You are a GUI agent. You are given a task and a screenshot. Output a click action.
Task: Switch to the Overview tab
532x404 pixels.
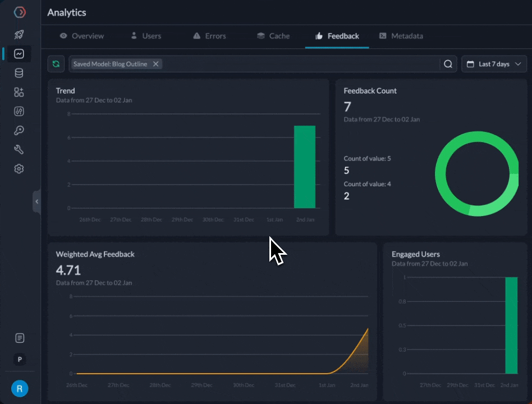(82, 36)
